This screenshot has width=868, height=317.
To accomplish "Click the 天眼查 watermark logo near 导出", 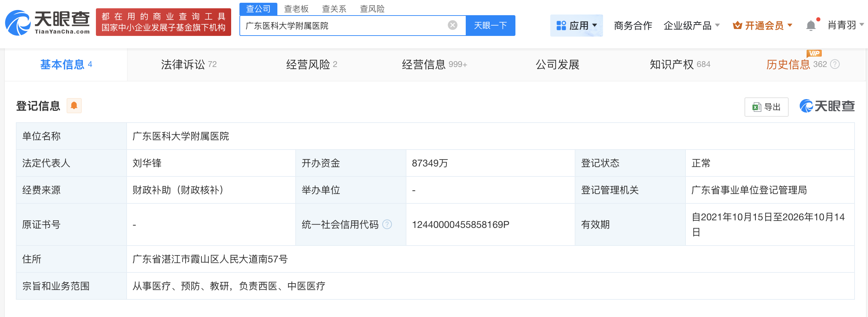I will (827, 106).
